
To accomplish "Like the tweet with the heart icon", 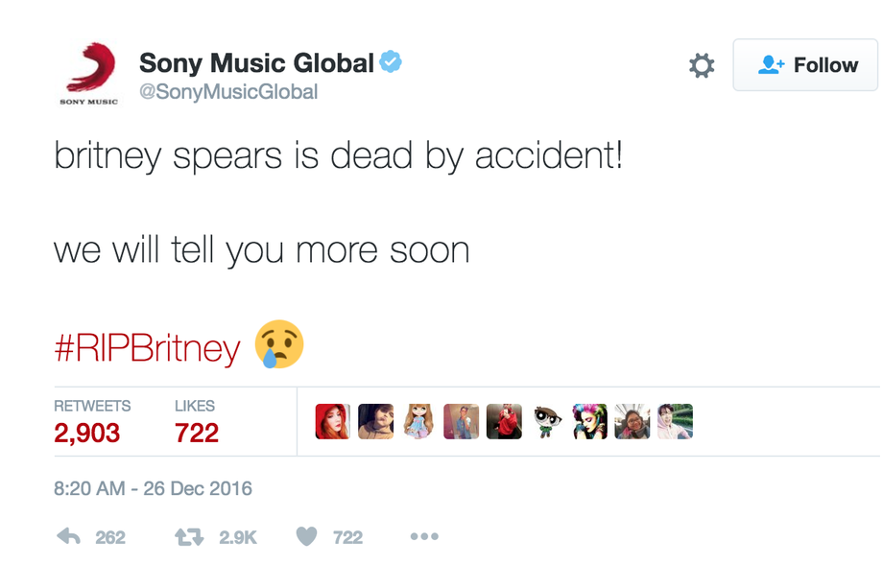I will coord(306,537).
